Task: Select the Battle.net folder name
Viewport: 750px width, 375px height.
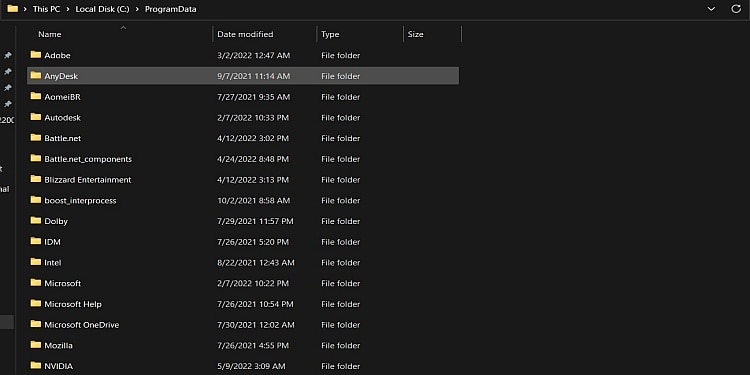Action: tap(63, 138)
